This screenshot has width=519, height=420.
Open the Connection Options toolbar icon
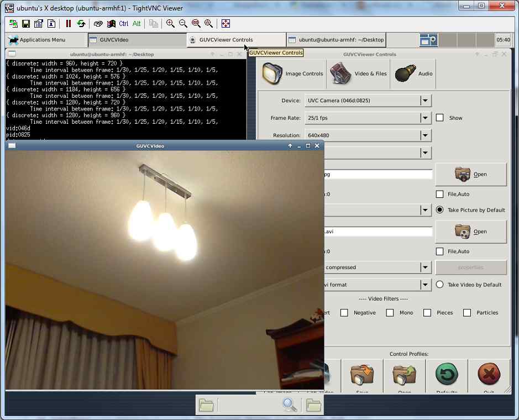click(38, 24)
